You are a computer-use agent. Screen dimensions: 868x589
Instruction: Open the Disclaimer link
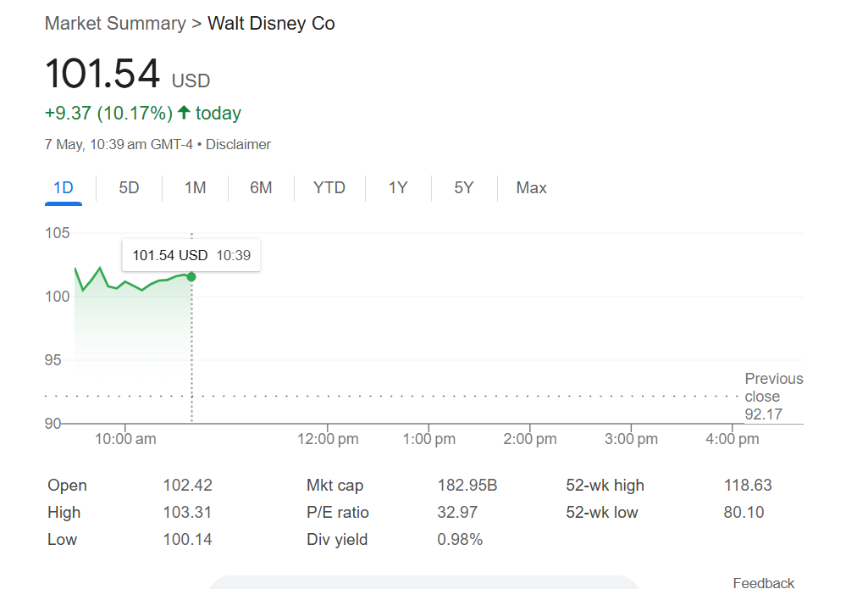pos(238,145)
